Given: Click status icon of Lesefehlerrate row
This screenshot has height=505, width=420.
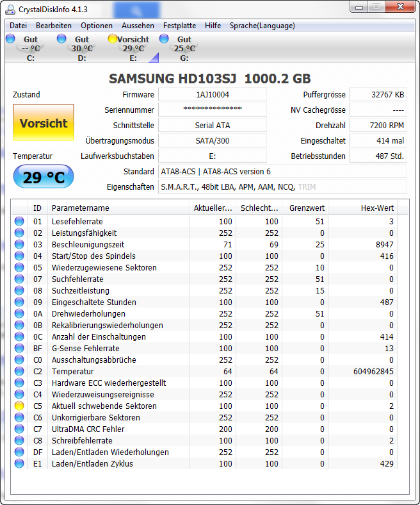Looking at the screenshot, I should (19, 221).
